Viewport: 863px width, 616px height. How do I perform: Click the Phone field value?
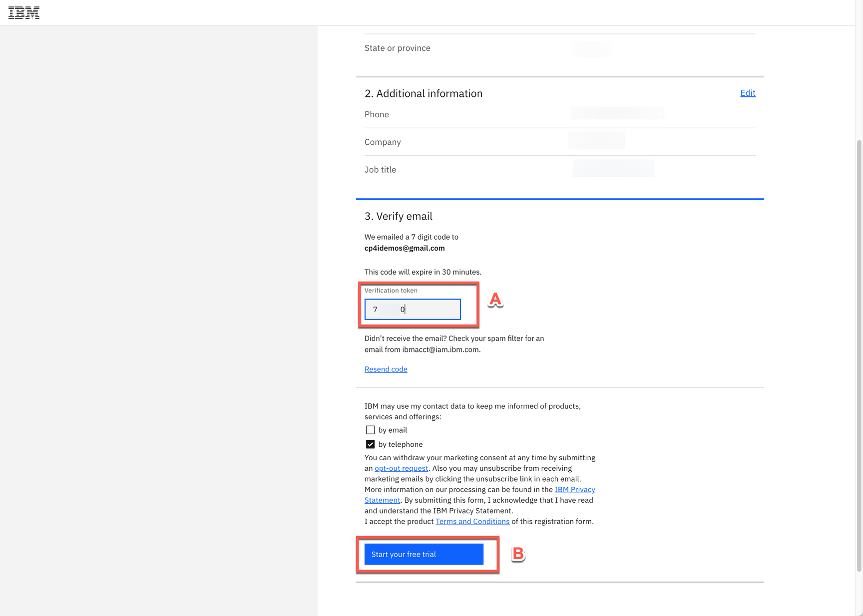tap(618, 113)
